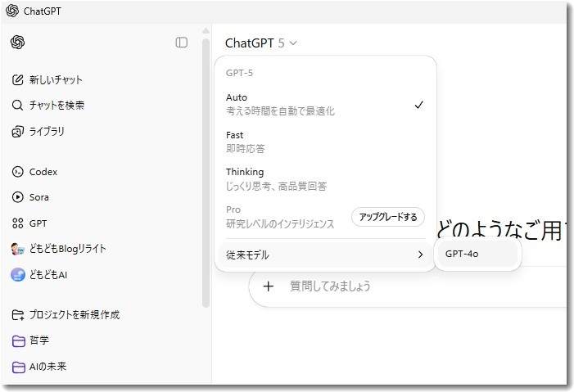Click the 考える時間を自動で最適化 description
This screenshot has width=574, height=392.
pos(280,111)
